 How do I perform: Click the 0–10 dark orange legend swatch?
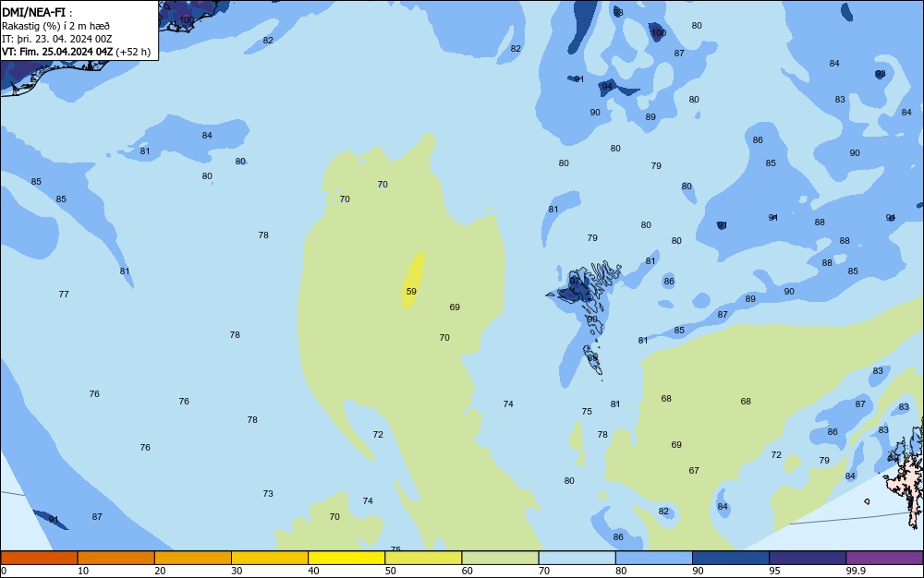point(39,558)
